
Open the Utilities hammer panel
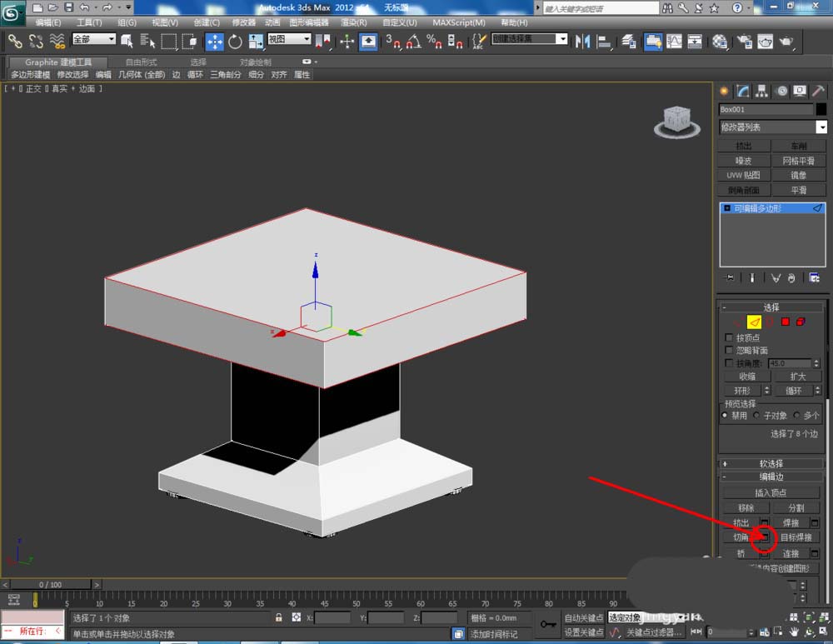818,91
